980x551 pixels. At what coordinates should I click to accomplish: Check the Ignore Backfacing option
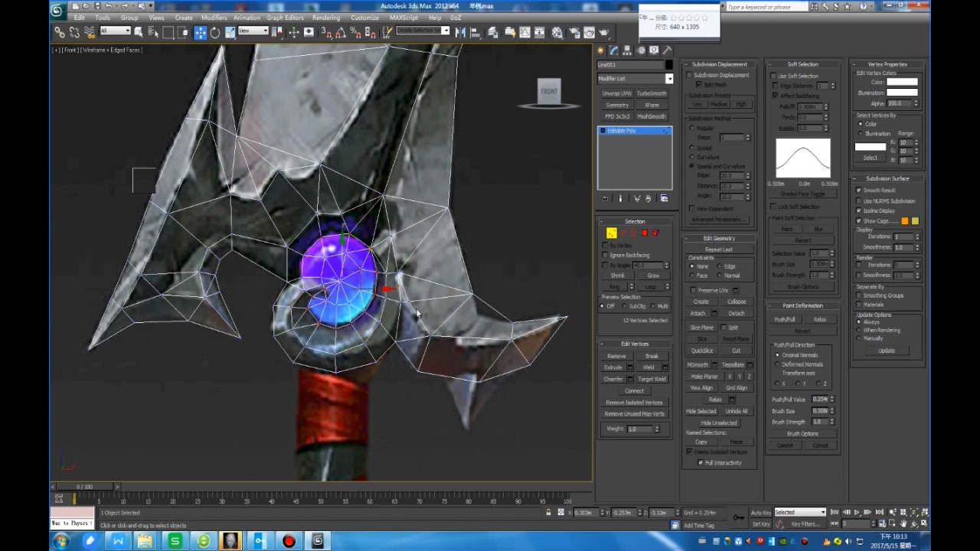pos(606,255)
